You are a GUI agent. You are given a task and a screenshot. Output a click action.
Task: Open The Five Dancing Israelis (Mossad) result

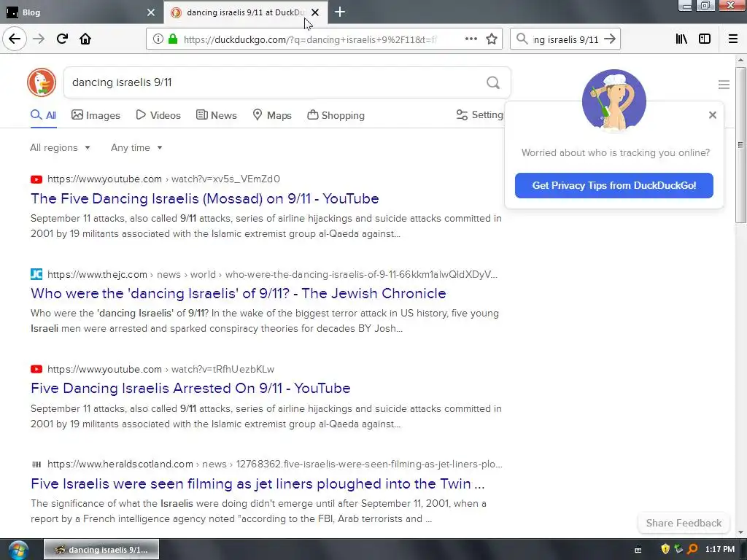(205, 198)
